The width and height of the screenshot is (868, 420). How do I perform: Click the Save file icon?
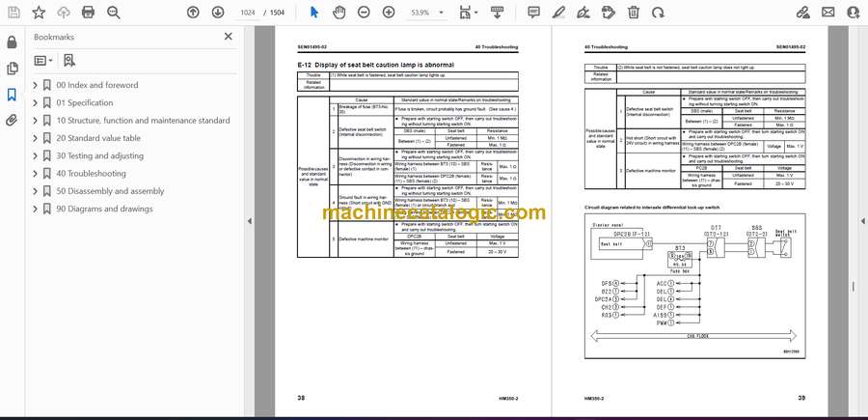click(14, 13)
